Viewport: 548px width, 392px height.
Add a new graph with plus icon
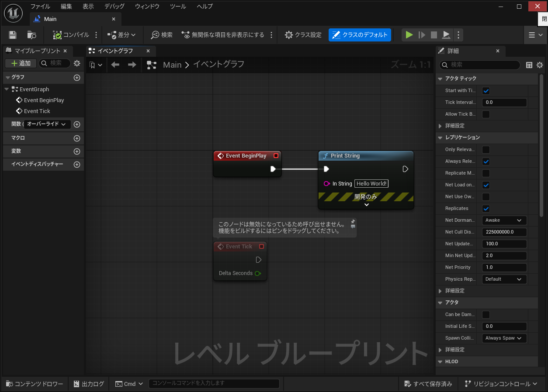click(x=77, y=78)
